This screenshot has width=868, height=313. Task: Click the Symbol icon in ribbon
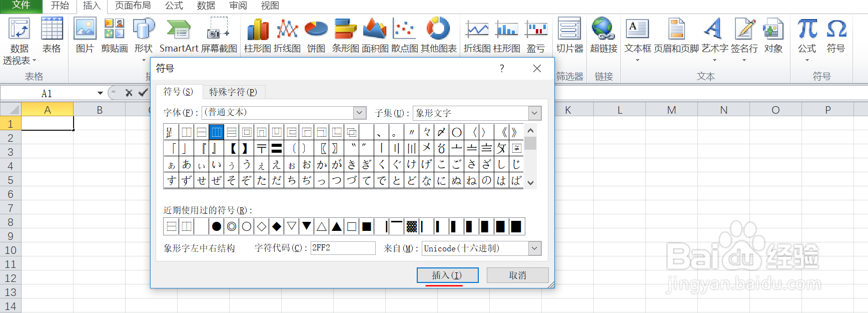(836, 35)
